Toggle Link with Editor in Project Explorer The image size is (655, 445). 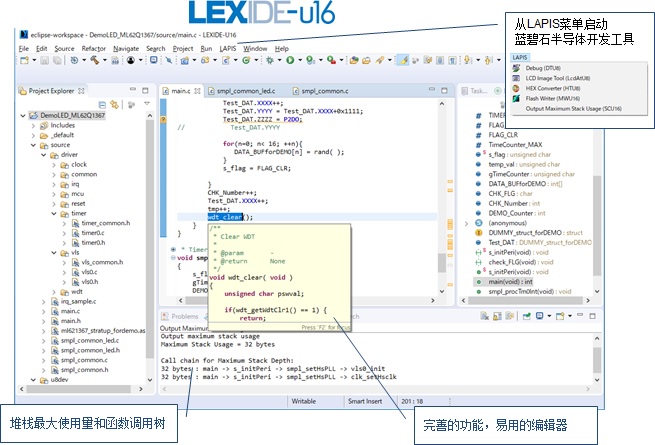(113, 104)
